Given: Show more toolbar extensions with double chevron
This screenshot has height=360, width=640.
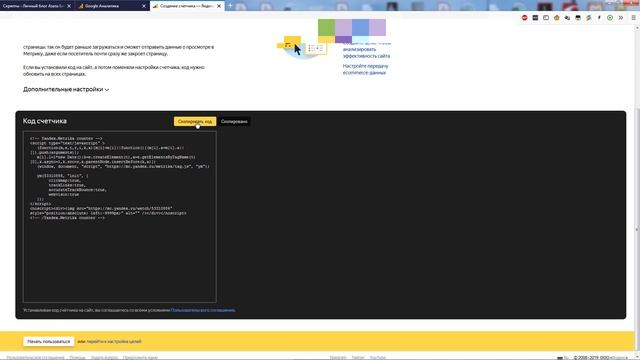Looking at the screenshot, I should click(620, 18).
